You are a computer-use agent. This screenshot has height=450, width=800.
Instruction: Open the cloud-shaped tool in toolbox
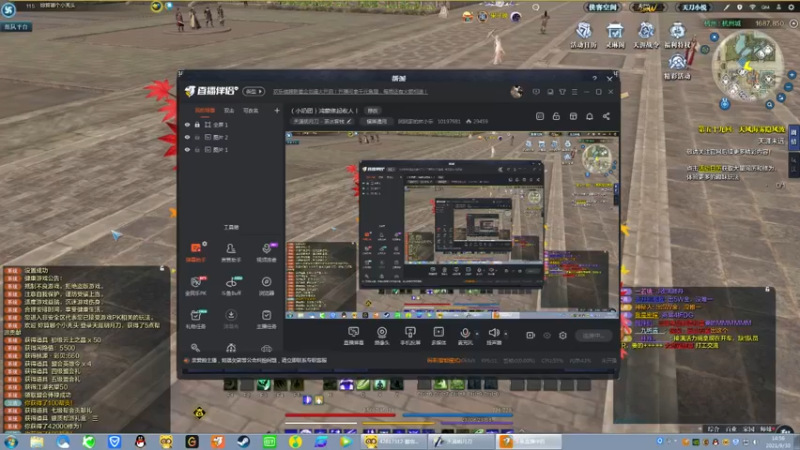click(x=266, y=348)
